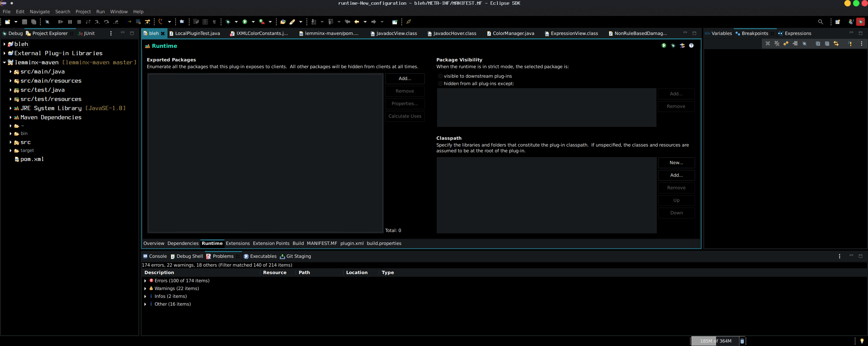The image size is (868, 346).
Task: Click the Suspend (pause) debug icon
Action: click(70, 22)
